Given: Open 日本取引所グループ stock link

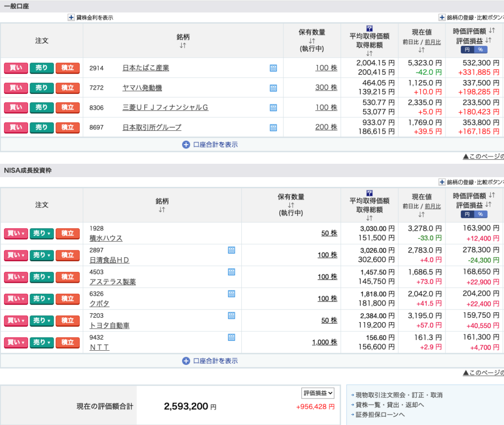Looking at the screenshot, I should click(x=152, y=127).
